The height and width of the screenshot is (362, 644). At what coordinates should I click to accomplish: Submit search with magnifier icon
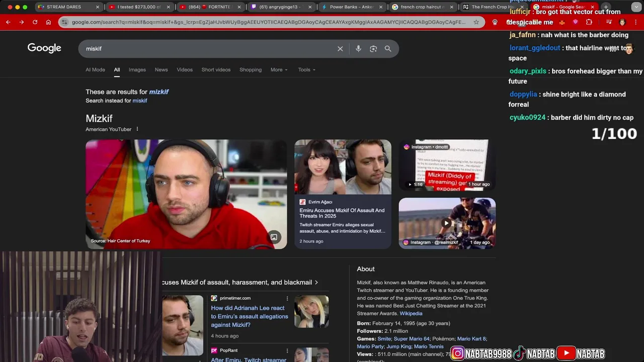[388, 49]
